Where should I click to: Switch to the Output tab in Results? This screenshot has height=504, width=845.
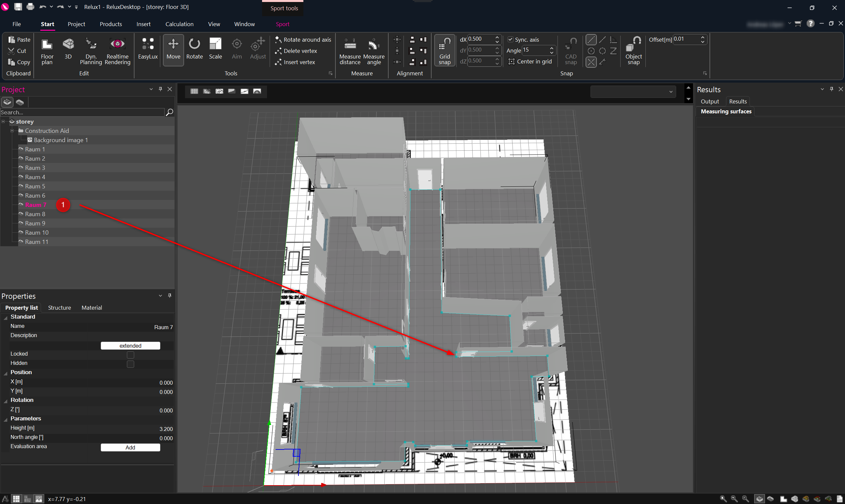click(x=710, y=101)
